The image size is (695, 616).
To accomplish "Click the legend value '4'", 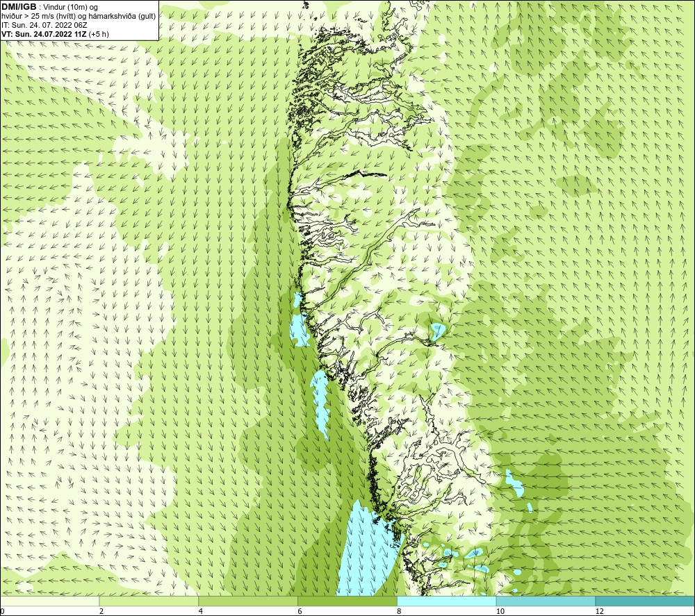I will tap(201, 612).
